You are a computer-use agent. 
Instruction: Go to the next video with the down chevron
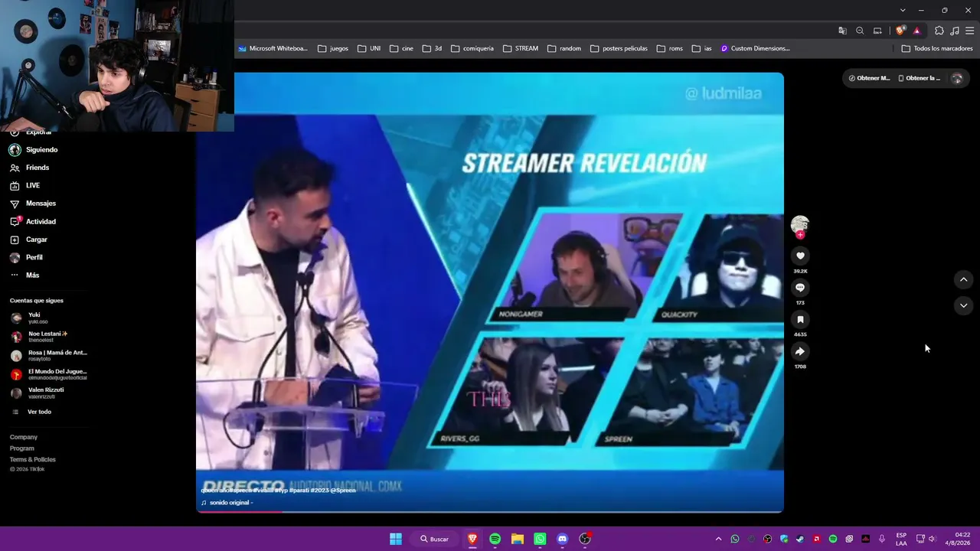click(x=964, y=305)
